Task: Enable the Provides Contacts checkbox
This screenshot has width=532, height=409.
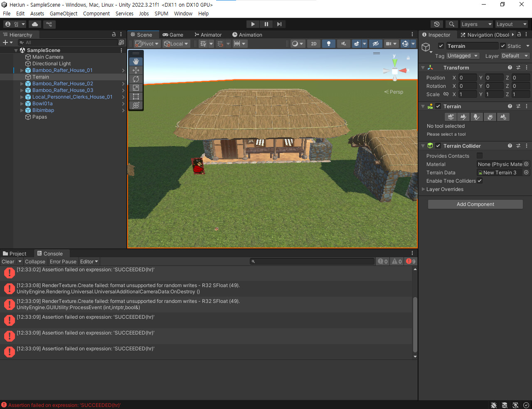Action: coord(480,156)
